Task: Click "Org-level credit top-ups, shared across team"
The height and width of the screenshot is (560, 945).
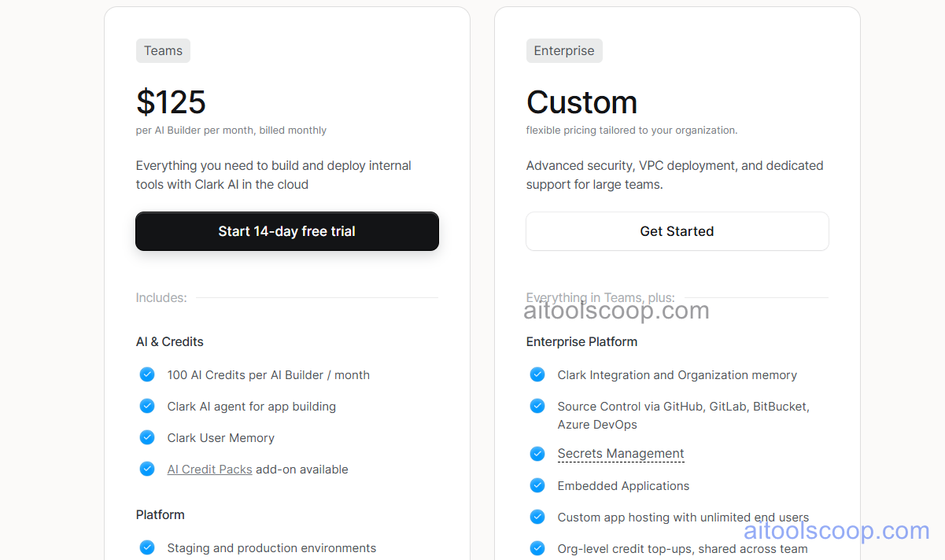Action: point(682,549)
